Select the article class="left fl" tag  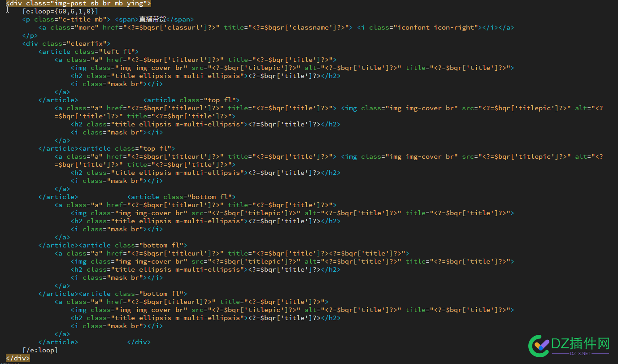pyautogui.click(x=88, y=52)
